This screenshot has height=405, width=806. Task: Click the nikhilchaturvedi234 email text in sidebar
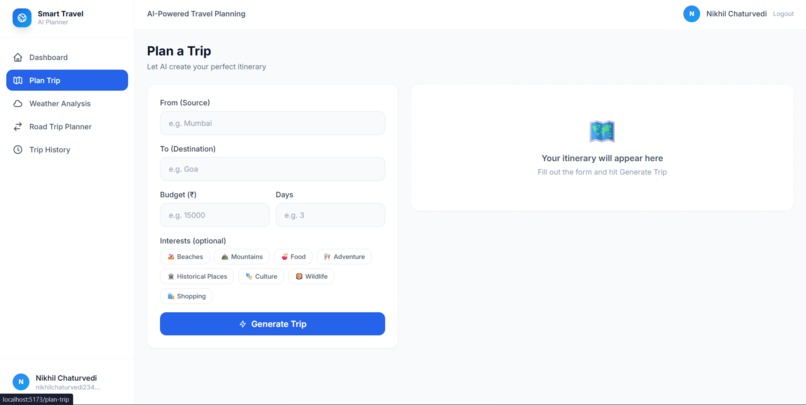coord(68,387)
